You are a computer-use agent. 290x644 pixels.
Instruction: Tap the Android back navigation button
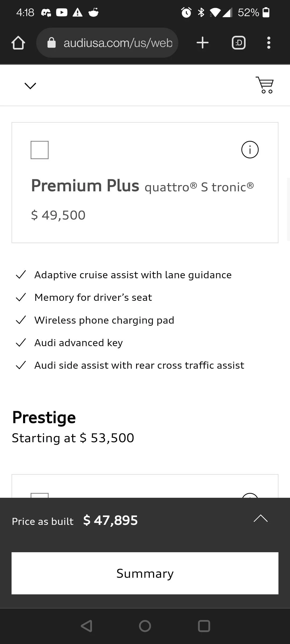click(x=86, y=626)
